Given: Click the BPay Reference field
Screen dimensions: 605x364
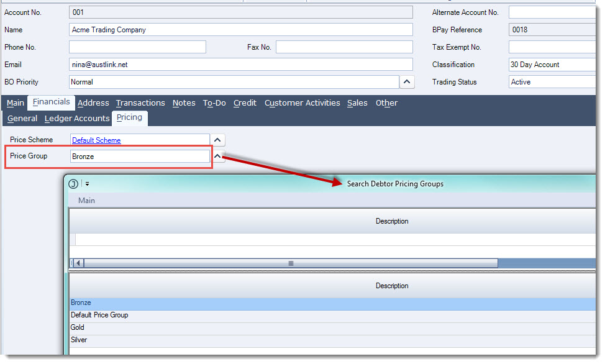Looking at the screenshot, I should (x=552, y=30).
